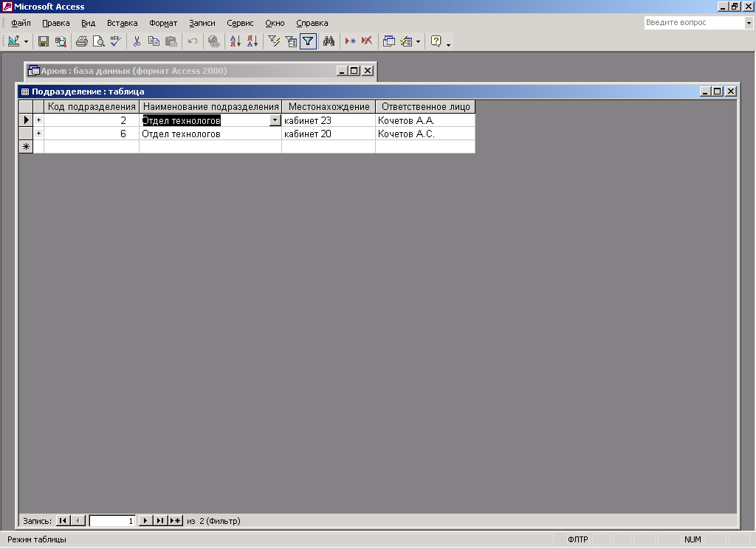Viewport: 756px width, 549px height.
Task: Go to next record navigation button
Action: tap(145, 520)
